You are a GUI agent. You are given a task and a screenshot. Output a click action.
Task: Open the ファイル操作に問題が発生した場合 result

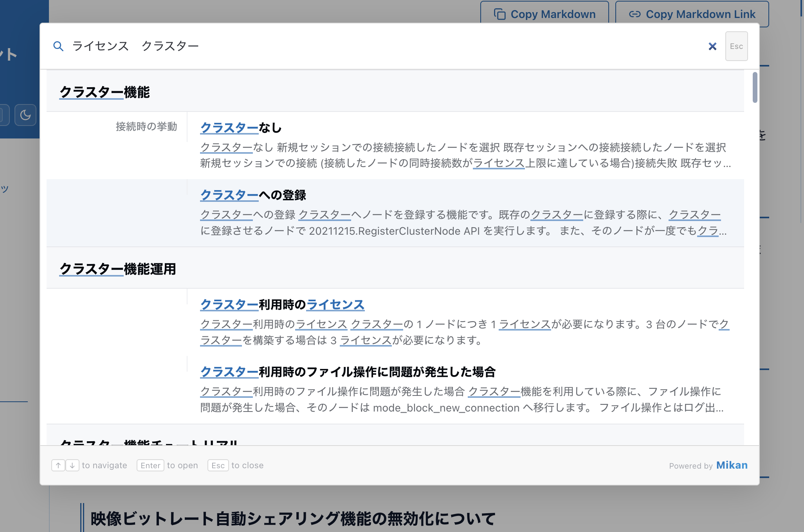[348, 372]
